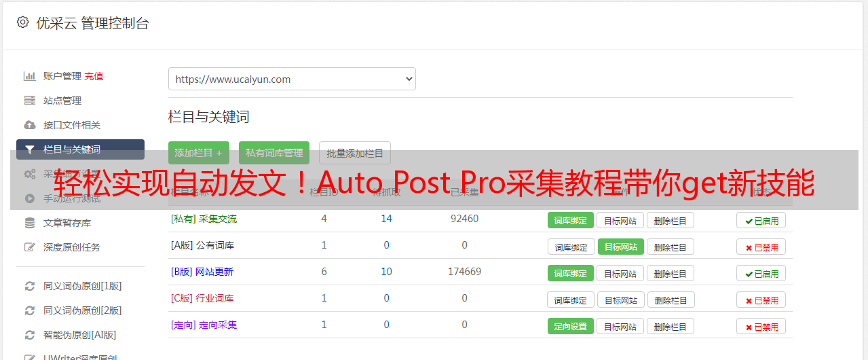
Task: Click 目标网站 for the 行业词库 row
Action: click(621, 300)
